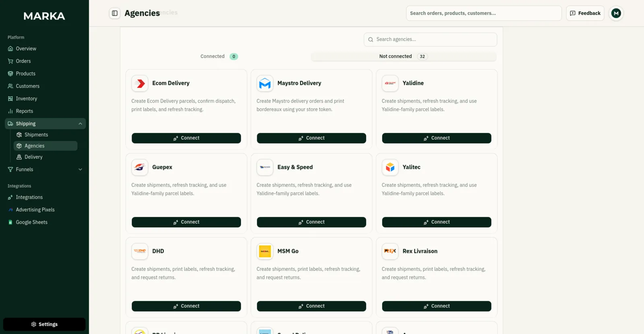
Task: Connect the Easy & Speed agency
Action: [312, 222]
